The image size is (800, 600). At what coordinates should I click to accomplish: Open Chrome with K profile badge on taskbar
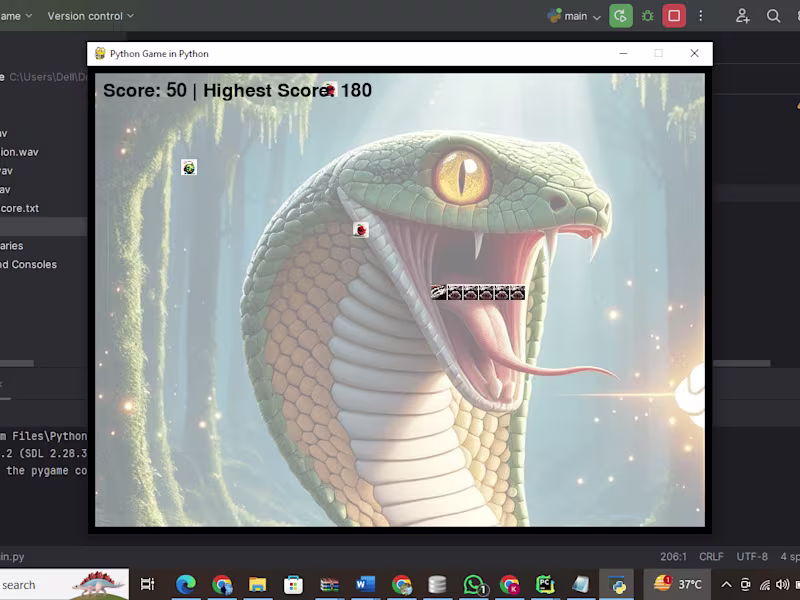click(509, 585)
